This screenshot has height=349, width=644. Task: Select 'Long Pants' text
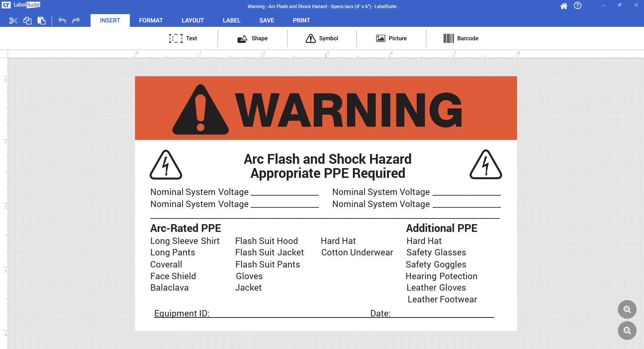click(x=173, y=252)
